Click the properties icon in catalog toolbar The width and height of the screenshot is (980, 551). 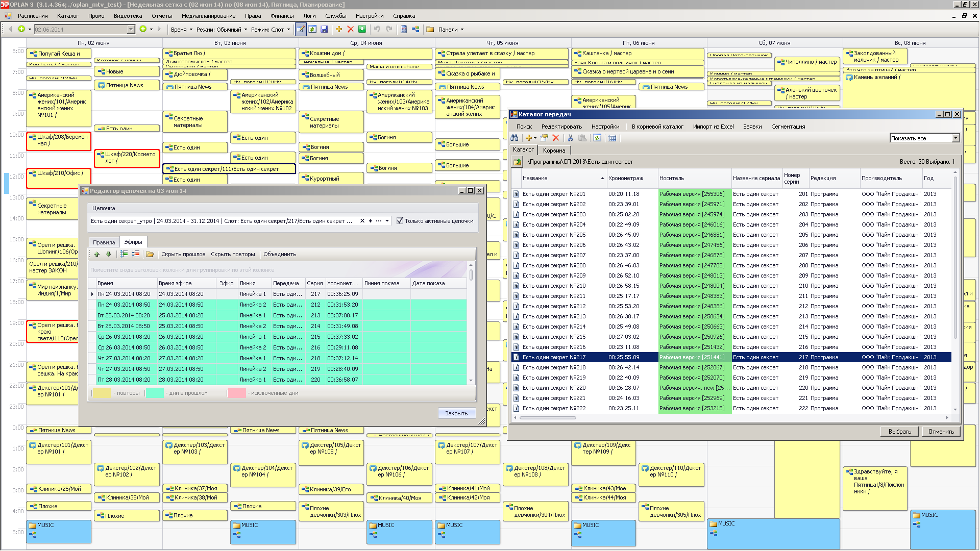tap(544, 138)
